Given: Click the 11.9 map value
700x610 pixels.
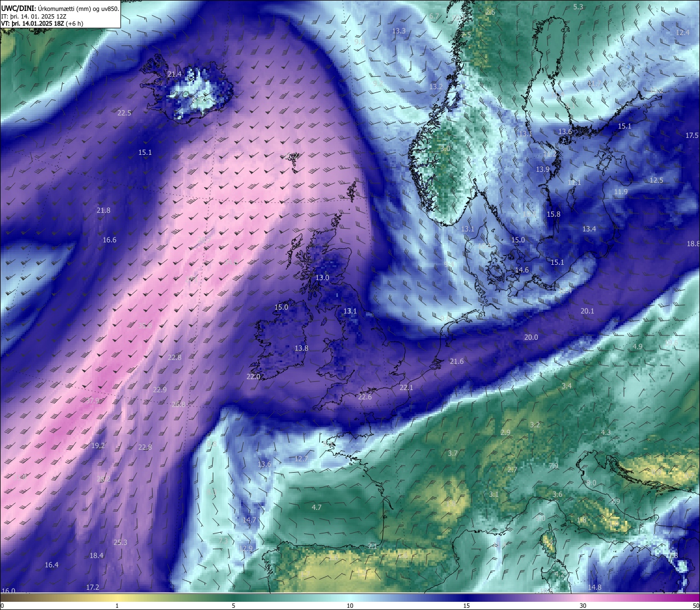Looking at the screenshot, I should (621, 191).
